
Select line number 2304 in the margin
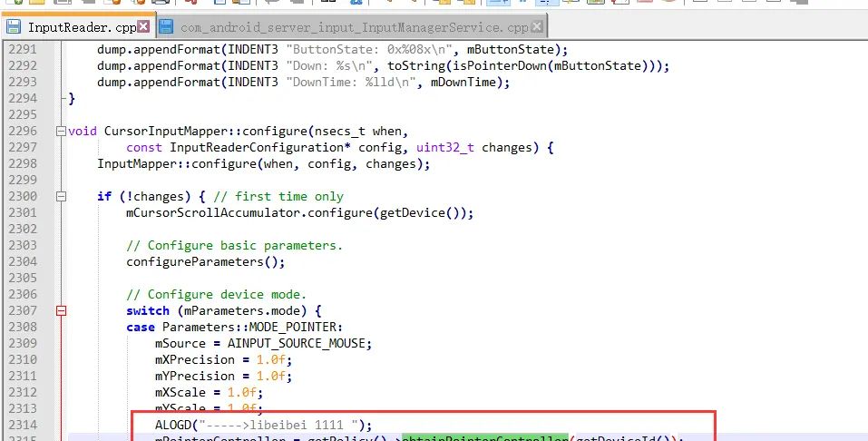point(22,261)
